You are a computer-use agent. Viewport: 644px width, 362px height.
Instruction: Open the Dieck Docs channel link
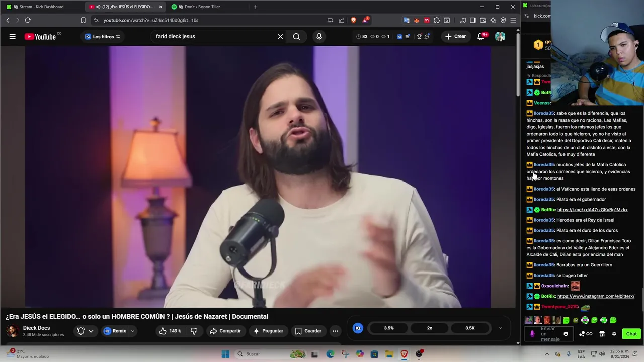tap(36, 328)
